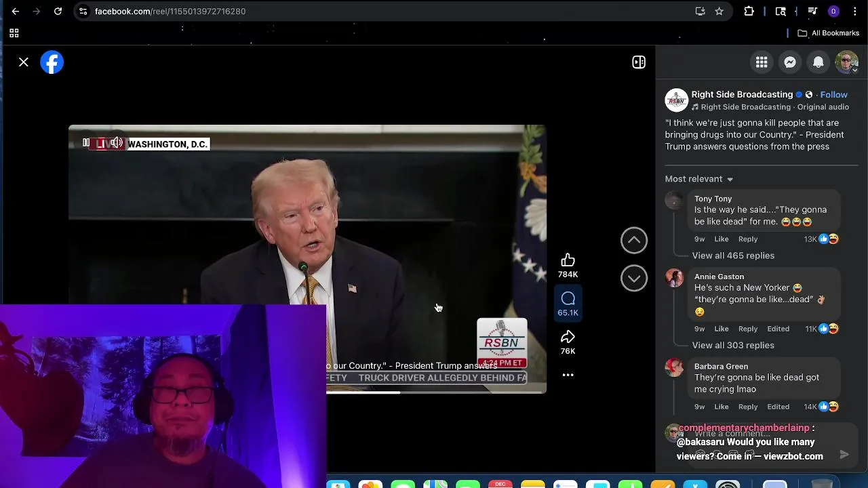Screen dimensions: 868x488
Task: Toggle the reel comments side panel
Action: (x=639, y=62)
